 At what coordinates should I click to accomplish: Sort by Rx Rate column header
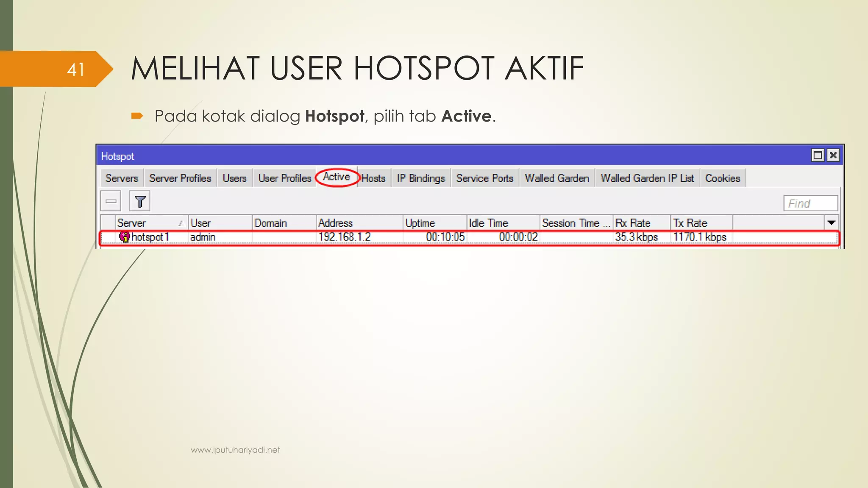point(642,223)
